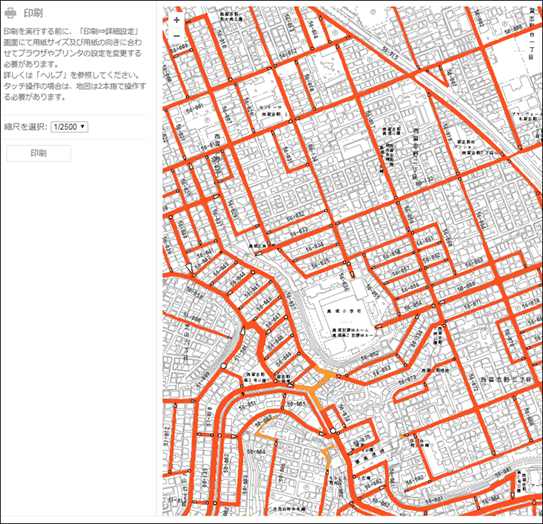Click the white triangle marker beside road 51-001

243,330
